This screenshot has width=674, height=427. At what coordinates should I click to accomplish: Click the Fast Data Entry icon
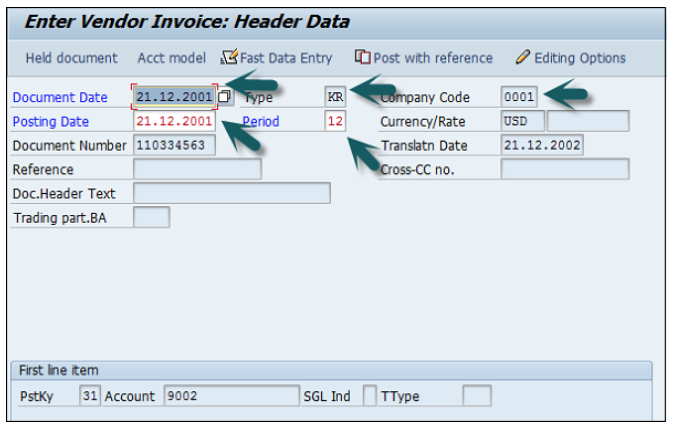point(229,58)
